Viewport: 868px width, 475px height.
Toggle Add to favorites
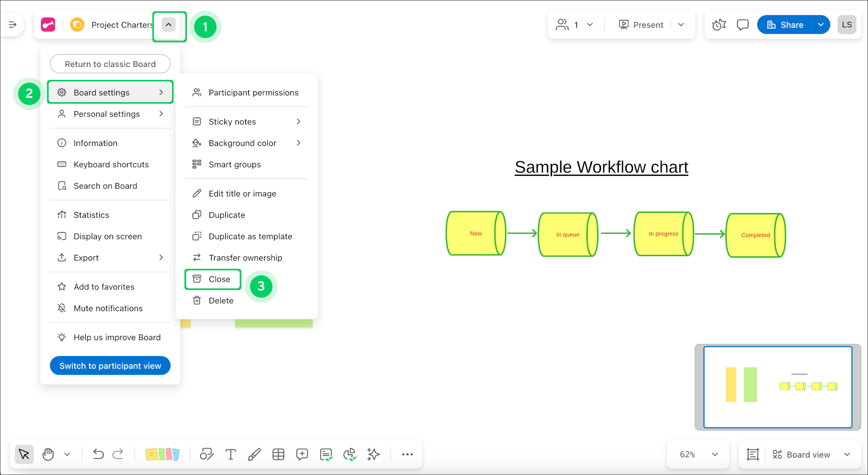click(x=104, y=287)
